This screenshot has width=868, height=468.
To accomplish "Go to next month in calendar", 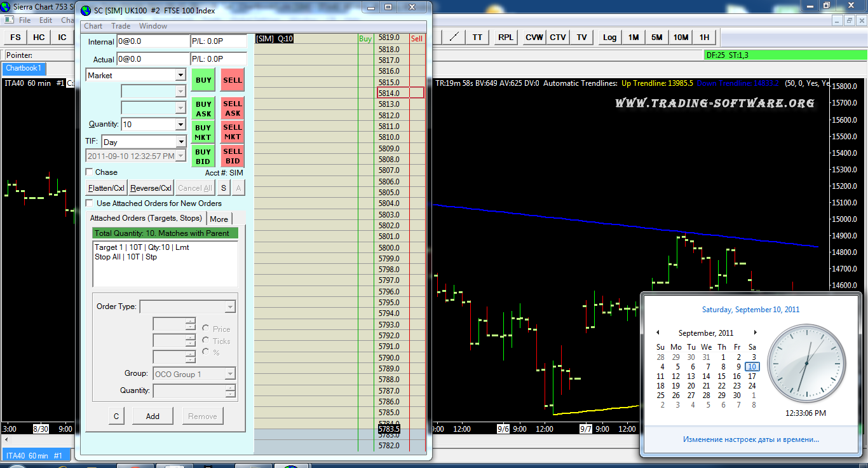I will click(x=755, y=333).
